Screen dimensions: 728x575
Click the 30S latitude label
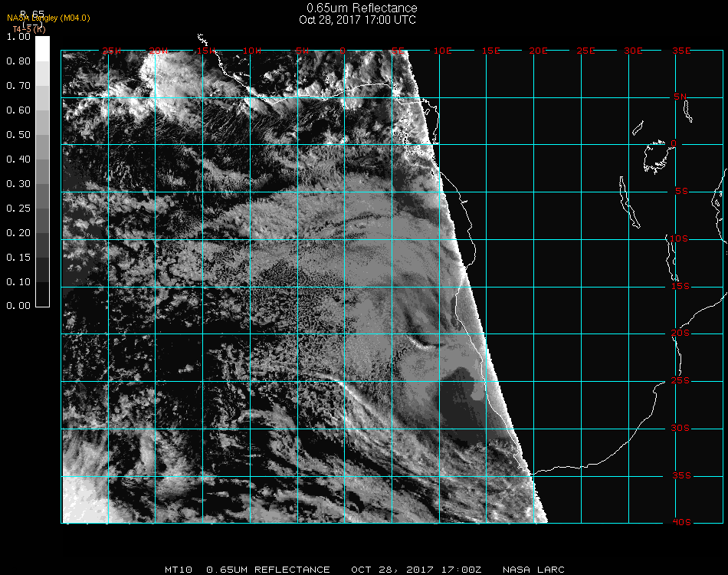point(680,429)
